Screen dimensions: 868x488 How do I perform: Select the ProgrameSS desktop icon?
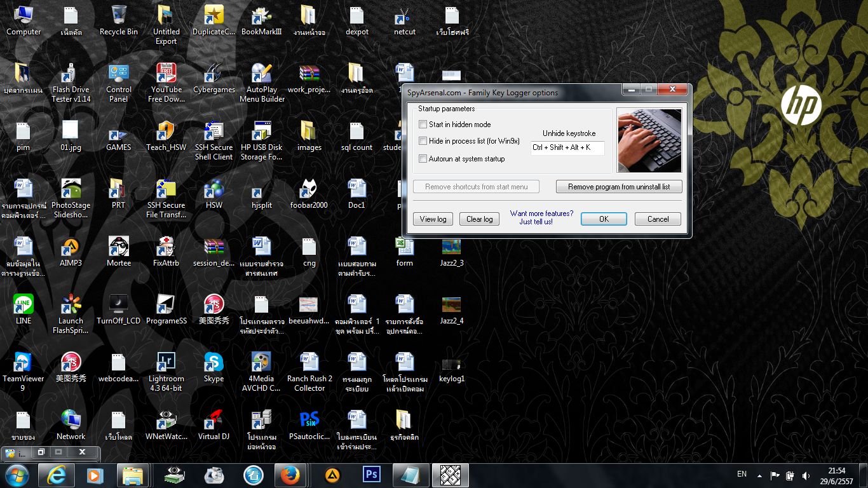[x=166, y=310]
